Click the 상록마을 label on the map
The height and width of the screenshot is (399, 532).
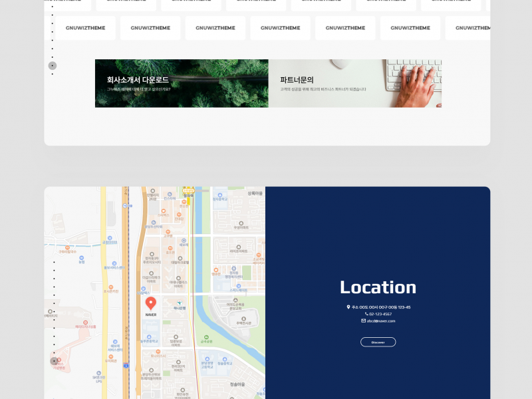click(x=255, y=194)
